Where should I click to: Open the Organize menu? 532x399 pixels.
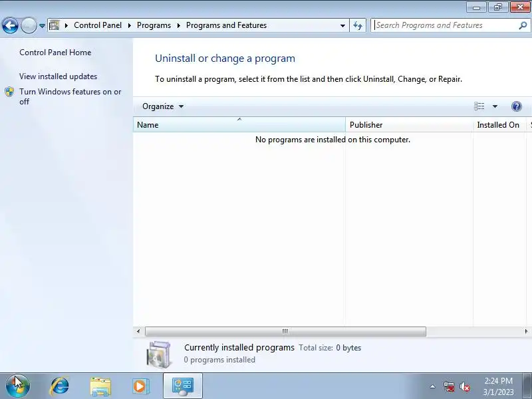coord(163,106)
